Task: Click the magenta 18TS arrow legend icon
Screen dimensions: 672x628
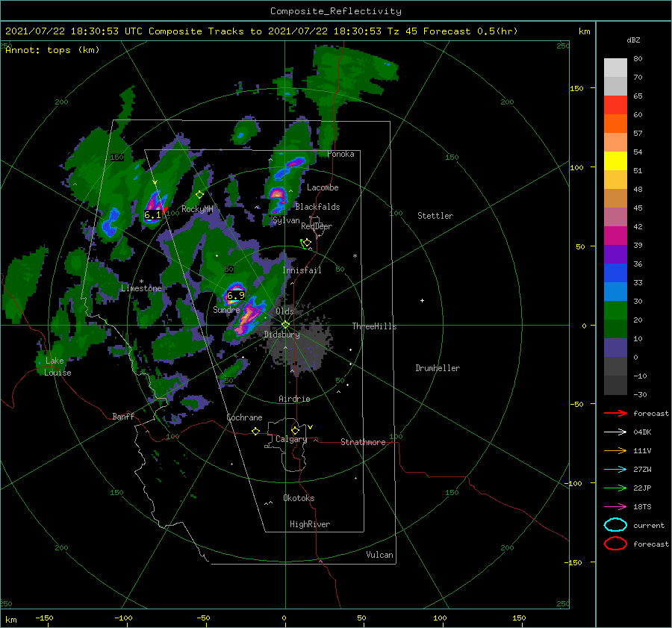Action: 615,507
